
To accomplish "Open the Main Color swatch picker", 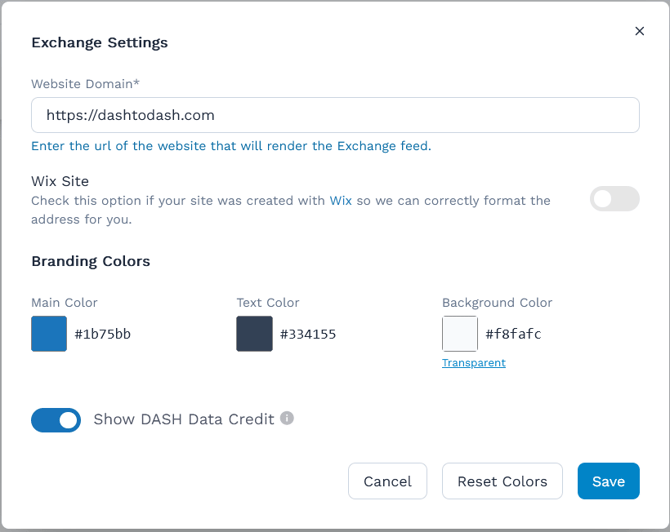I will pos(49,334).
